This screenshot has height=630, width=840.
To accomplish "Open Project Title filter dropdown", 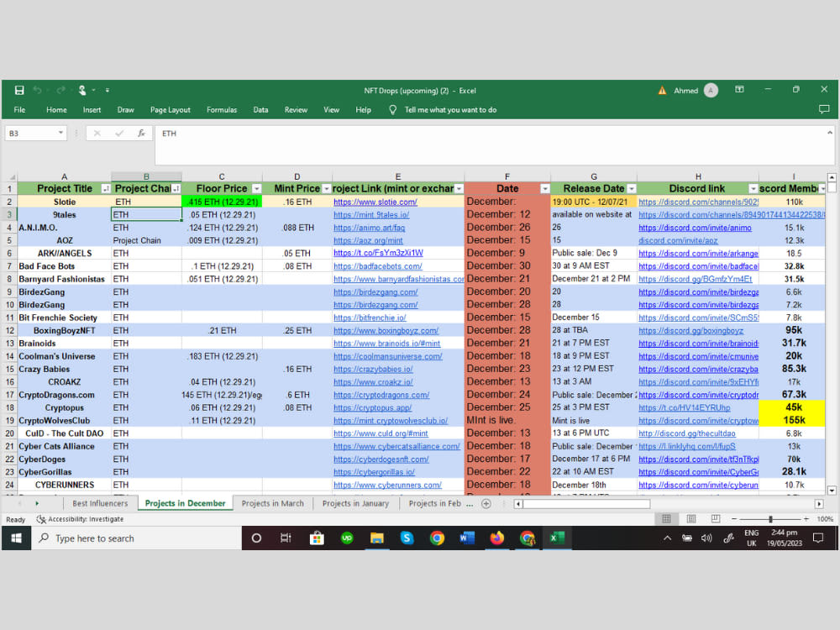I will coord(106,188).
